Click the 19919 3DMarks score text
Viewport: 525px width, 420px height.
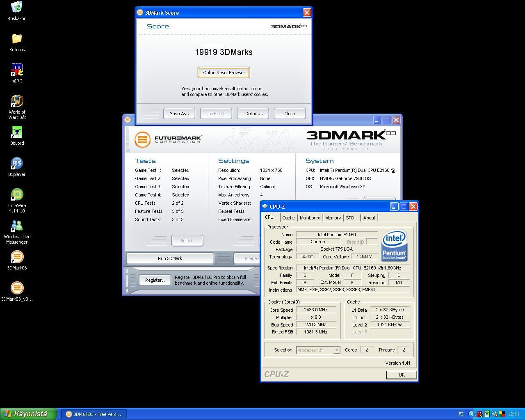224,52
